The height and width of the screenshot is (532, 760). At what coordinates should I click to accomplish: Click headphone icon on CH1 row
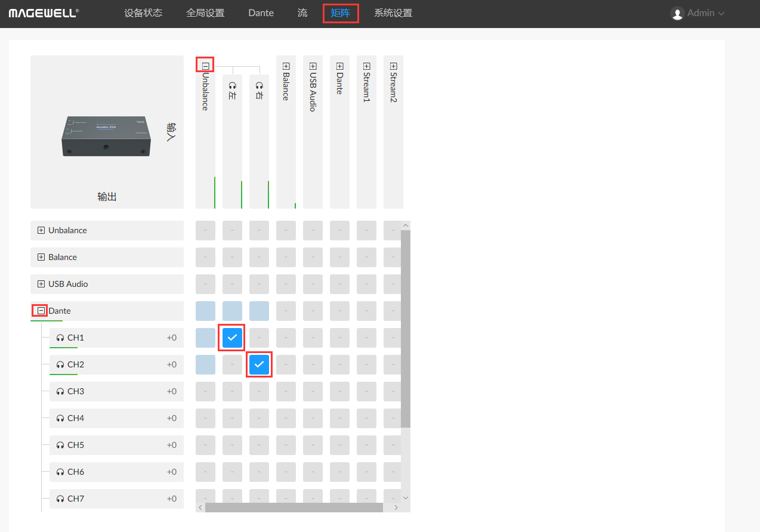60,338
